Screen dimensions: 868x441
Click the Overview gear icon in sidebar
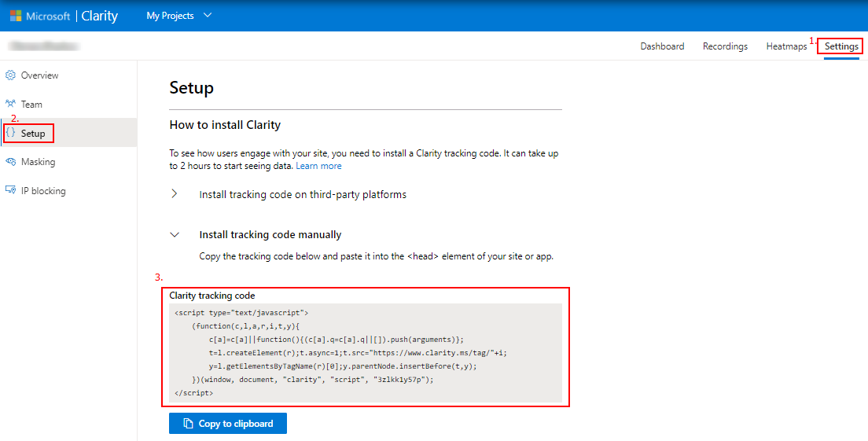(x=10, y=75)
